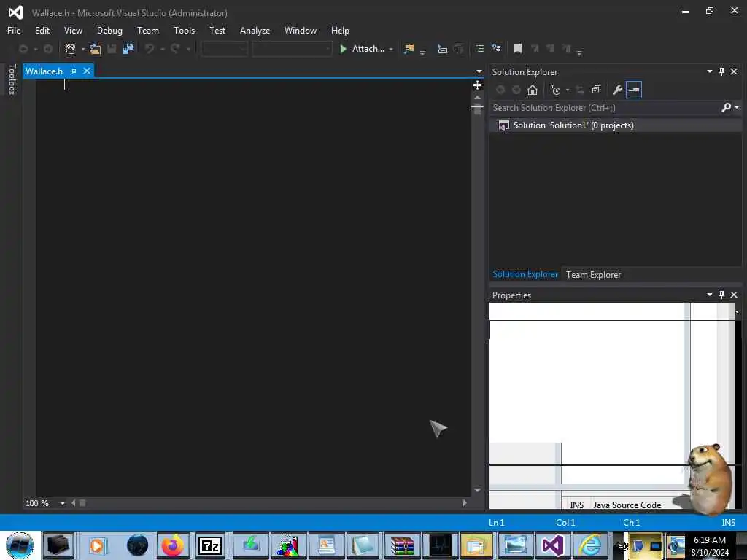747x560 pixels.
Task: Open the Window menu
Action: [300, 31]
